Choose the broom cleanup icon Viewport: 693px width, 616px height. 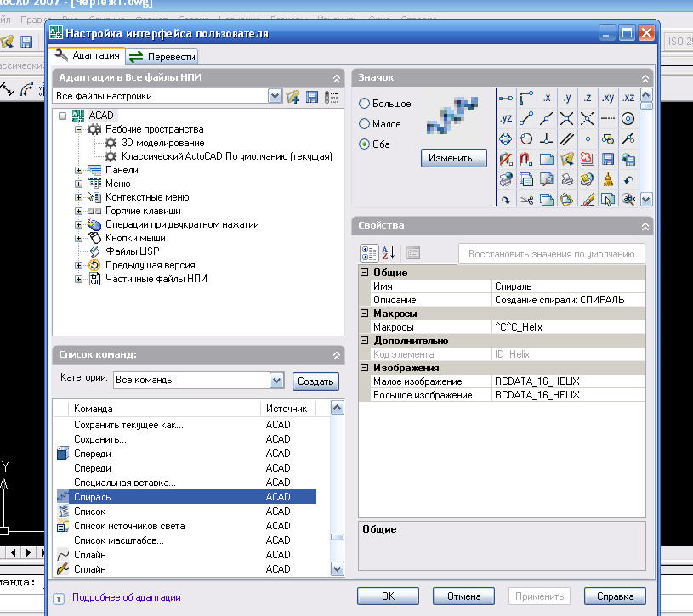(608, 179)
